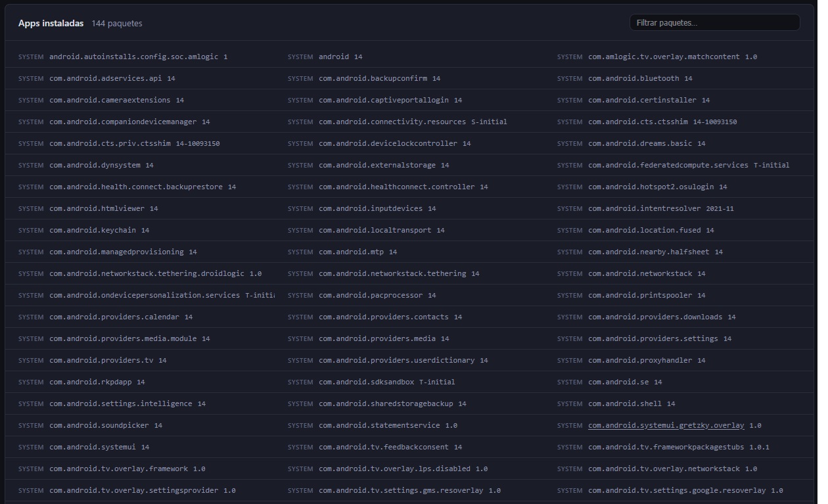The image size is (828, 504).
Task: Select com.android.providers.userdictionary entry
Action: click(x=396, y=360)
